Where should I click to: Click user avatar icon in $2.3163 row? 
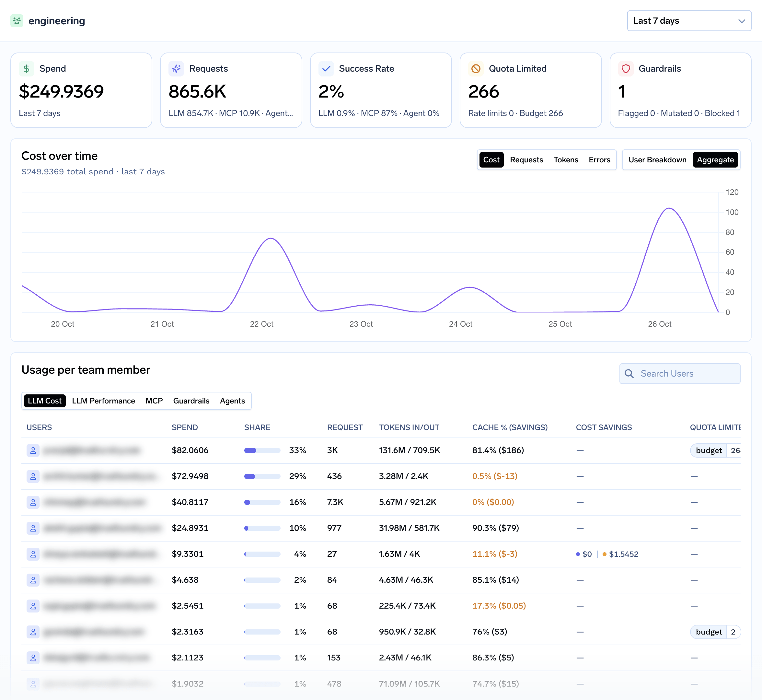33,632
